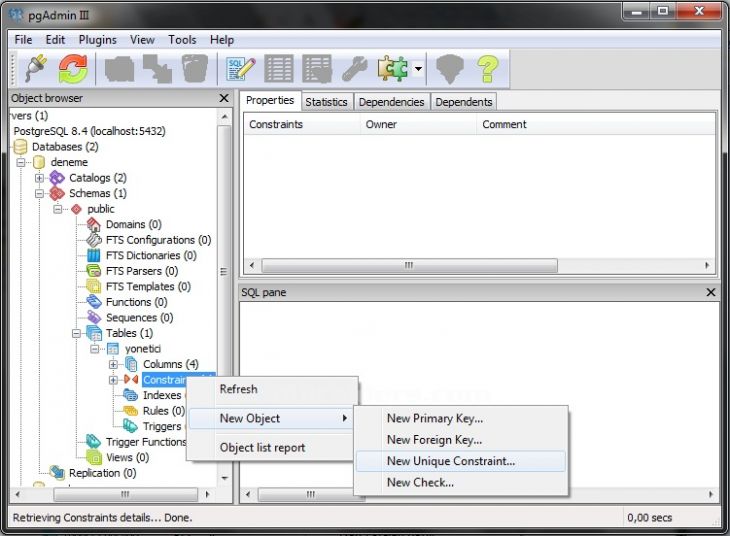
Task: Open the plugins dropdown arrow
Action: (419, 69)
